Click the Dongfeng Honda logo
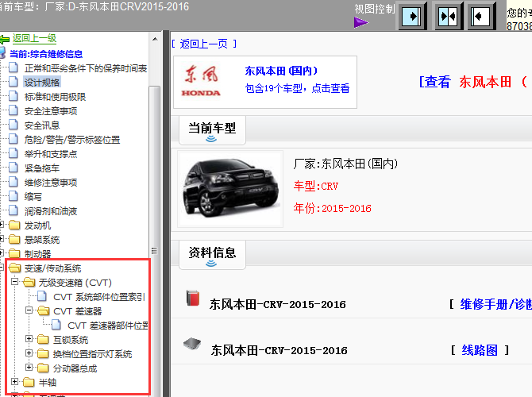This screenshot has width=532, height=397. pos(201,81)
